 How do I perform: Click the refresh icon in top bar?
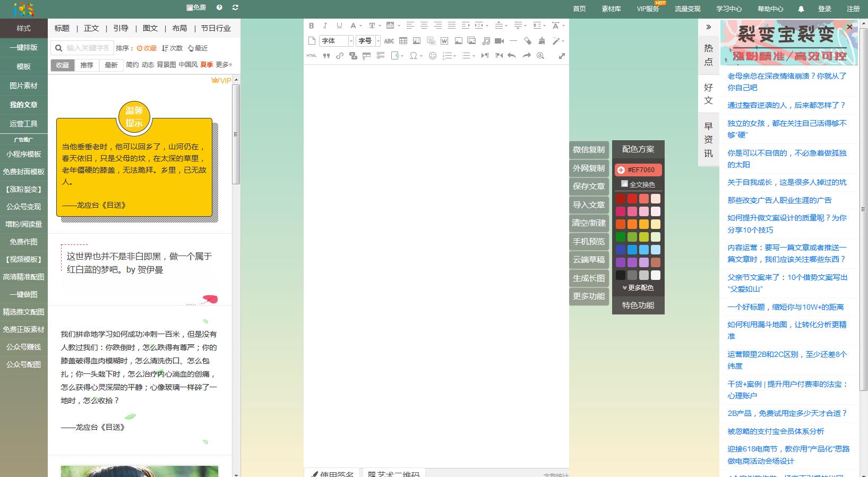coord(235,7)
